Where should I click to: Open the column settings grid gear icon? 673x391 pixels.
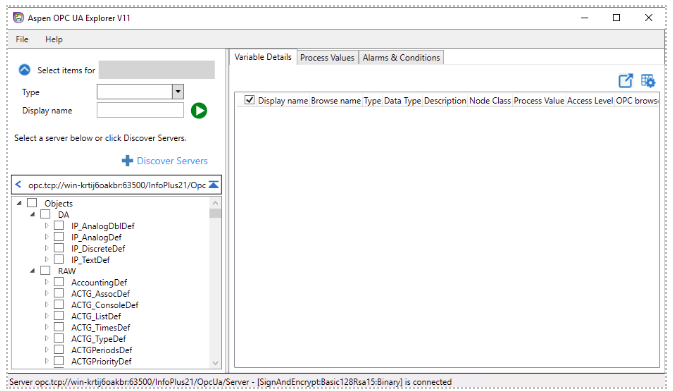648,81
